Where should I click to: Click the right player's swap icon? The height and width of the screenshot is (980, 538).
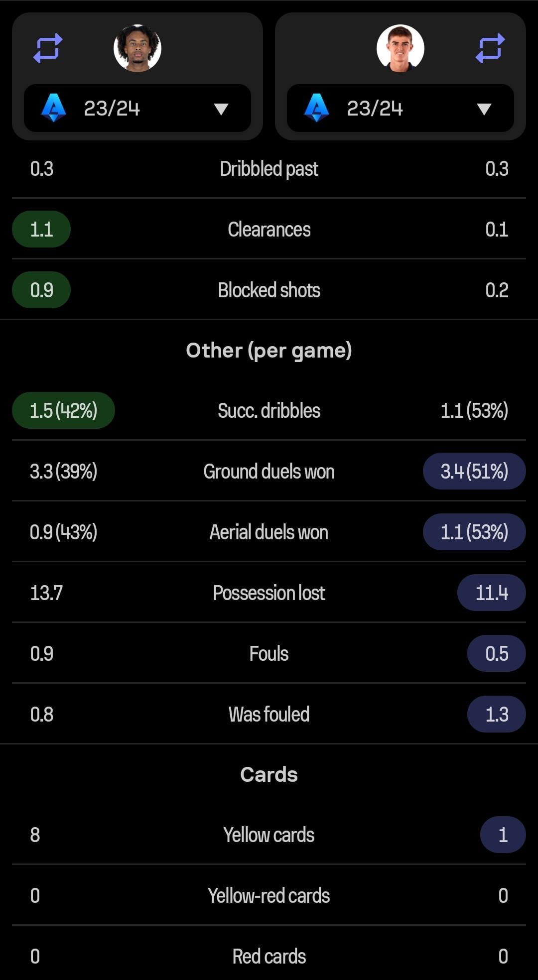coord(490,48)
